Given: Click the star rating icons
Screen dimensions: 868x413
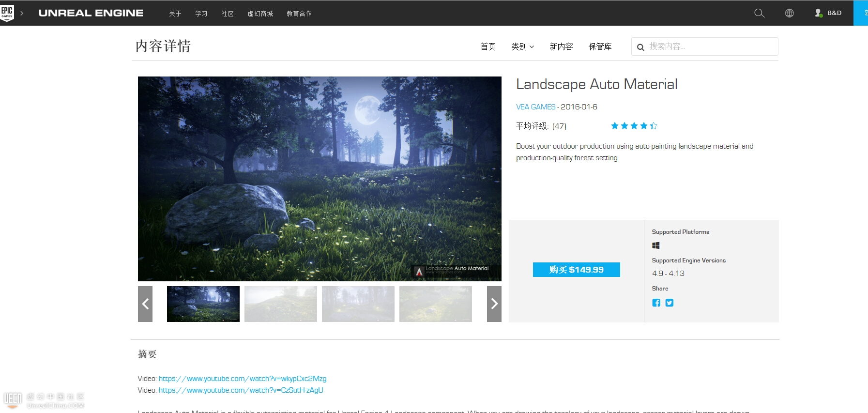Looking at the screenshot, I should (634, 126).
